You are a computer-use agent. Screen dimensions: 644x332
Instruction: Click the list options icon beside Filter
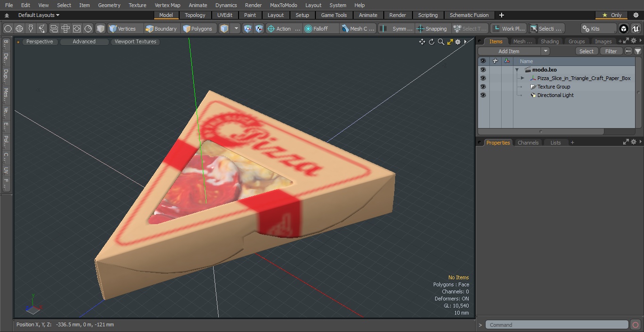click(x=628, y=51)
